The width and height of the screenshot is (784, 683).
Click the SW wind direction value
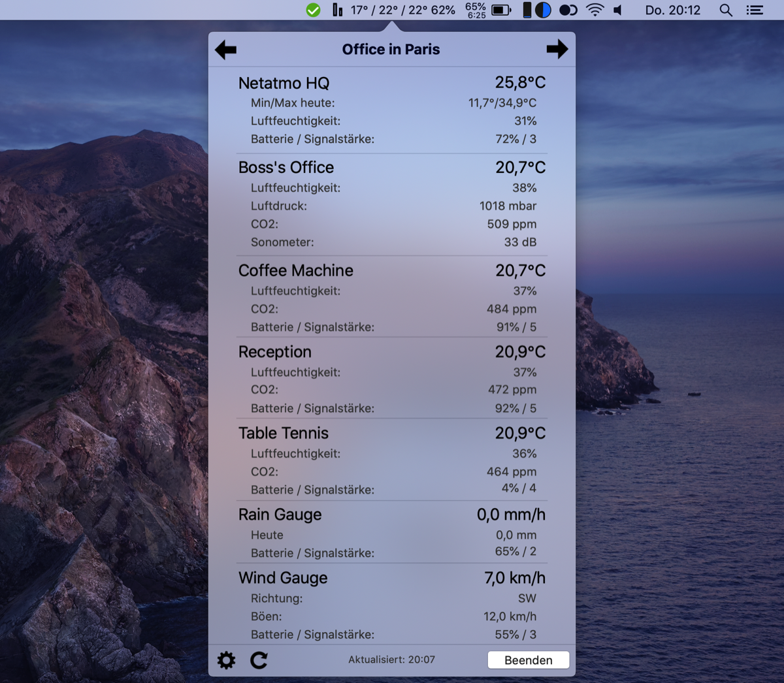coord(527,598)
